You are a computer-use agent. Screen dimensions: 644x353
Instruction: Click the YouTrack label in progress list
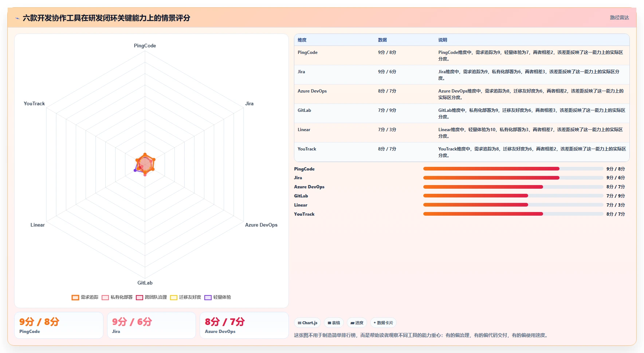(304, 214)
